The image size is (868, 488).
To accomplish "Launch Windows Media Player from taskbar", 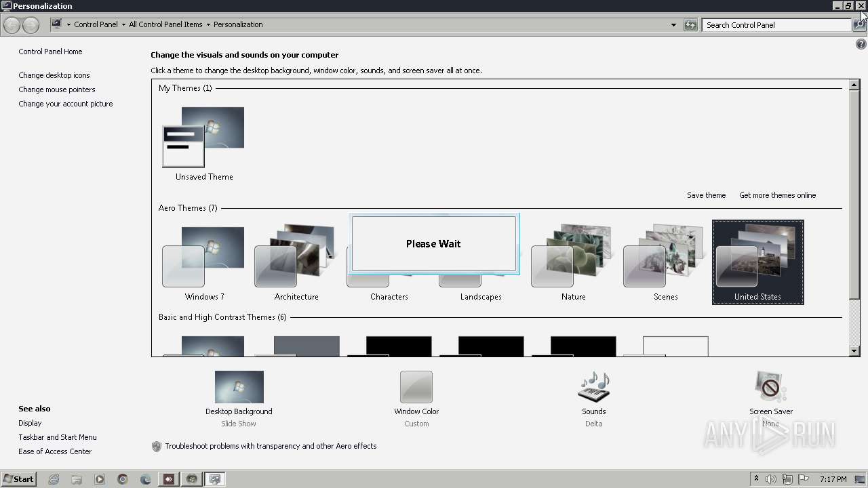I will click(x=100, y=479).
